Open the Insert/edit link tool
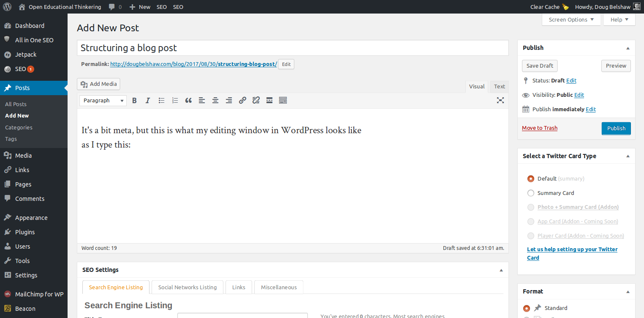644x318 pixels. 242,100
